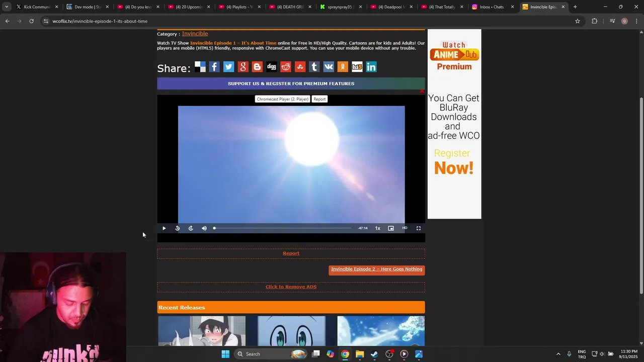Reload the current page

point(31,21)
